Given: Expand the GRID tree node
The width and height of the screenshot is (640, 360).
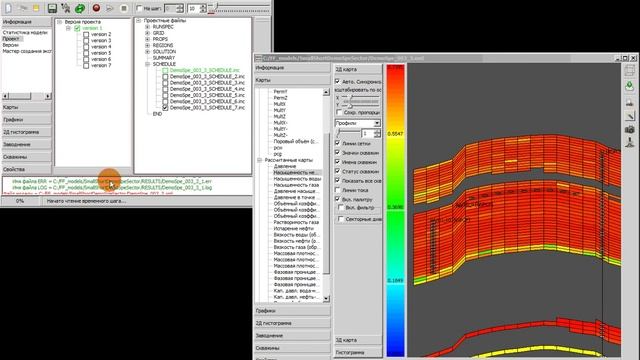Looking at the screenshot, I should click(148, 33).
